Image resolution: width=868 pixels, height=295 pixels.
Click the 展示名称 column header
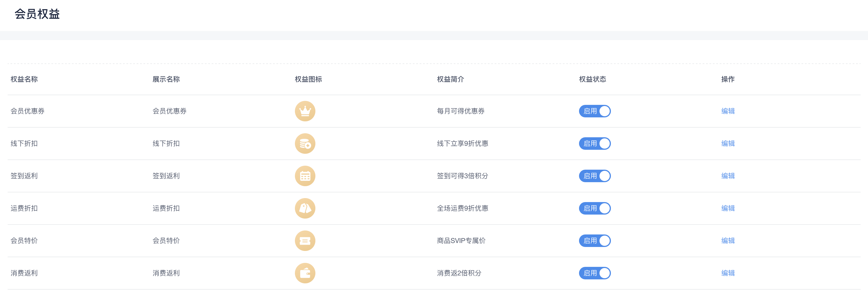tap(166, 79)
